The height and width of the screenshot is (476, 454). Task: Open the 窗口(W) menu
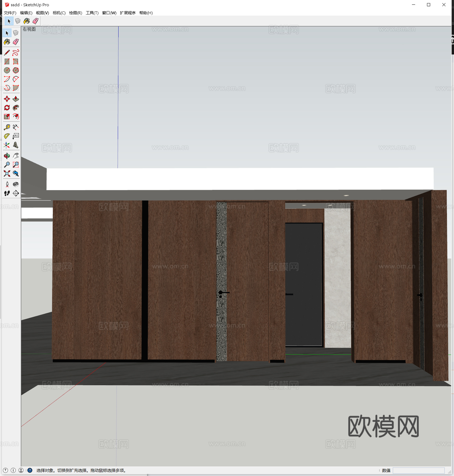109,13
